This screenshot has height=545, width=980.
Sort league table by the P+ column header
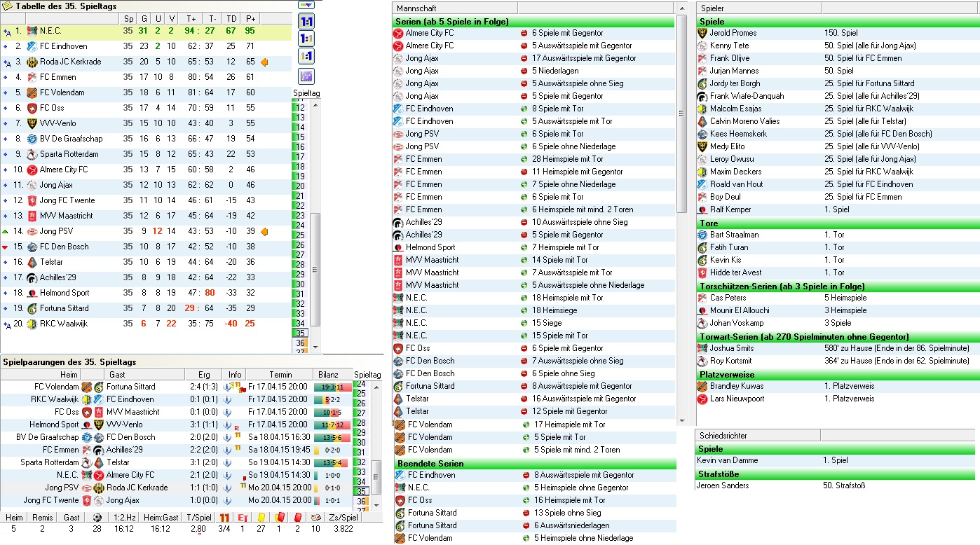click(x=250, y=19)
